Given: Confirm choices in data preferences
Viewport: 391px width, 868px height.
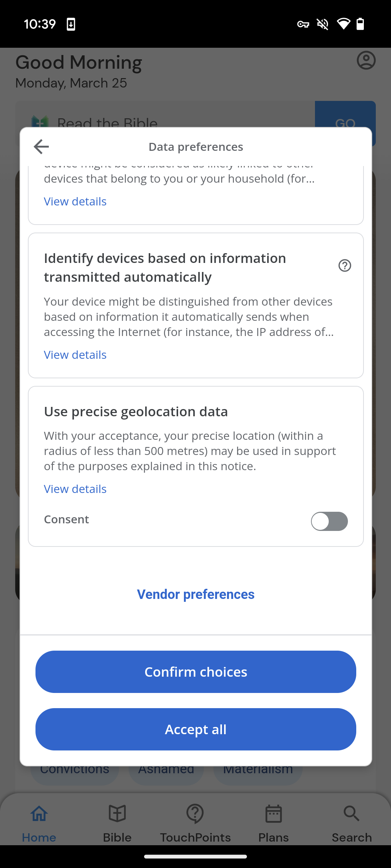Looking at the screenshot, I should click(196, 672).
